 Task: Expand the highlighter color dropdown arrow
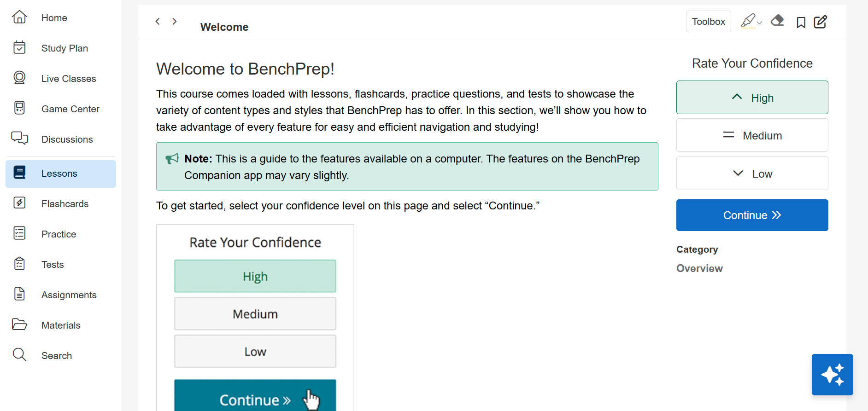[x=760, y=23]
